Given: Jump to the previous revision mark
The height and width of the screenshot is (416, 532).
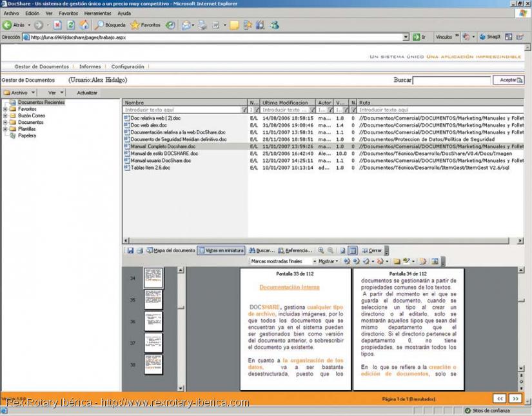Looking at the screenshot, I should pyautogui.click(x=346, y=261).
